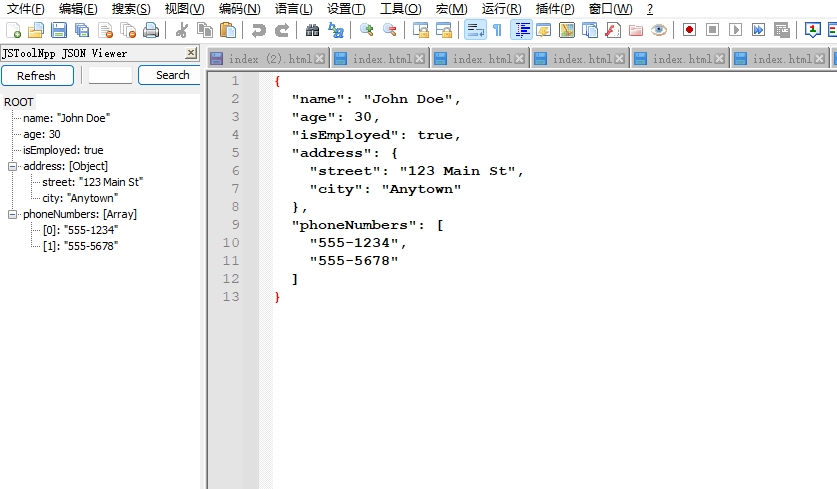Close the JSToolNpp JSON Viewer panel
The height and width of the screenshot is (489, 837).
point(191,52)
